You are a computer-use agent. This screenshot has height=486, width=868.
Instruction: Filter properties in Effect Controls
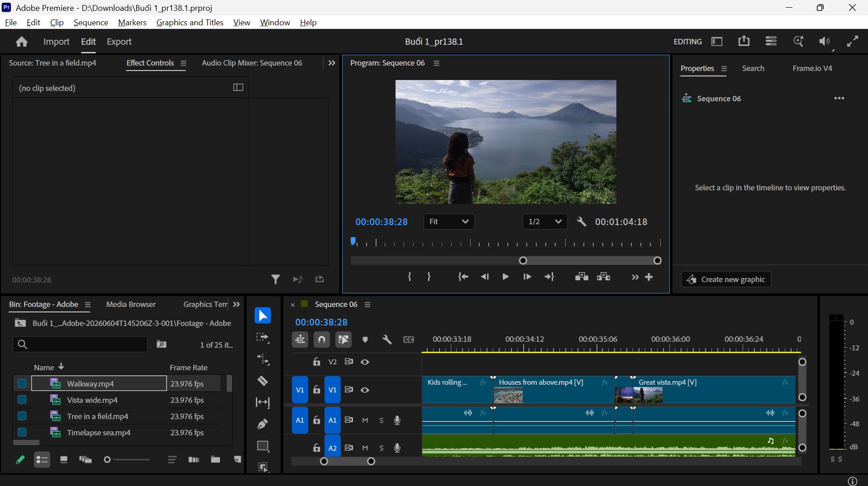click(275, 279)
